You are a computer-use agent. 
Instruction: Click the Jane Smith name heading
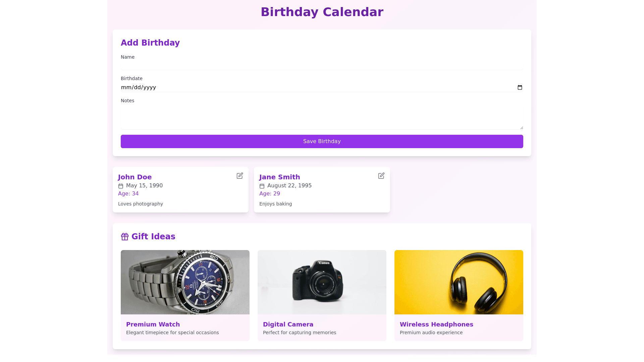(280, 177)
